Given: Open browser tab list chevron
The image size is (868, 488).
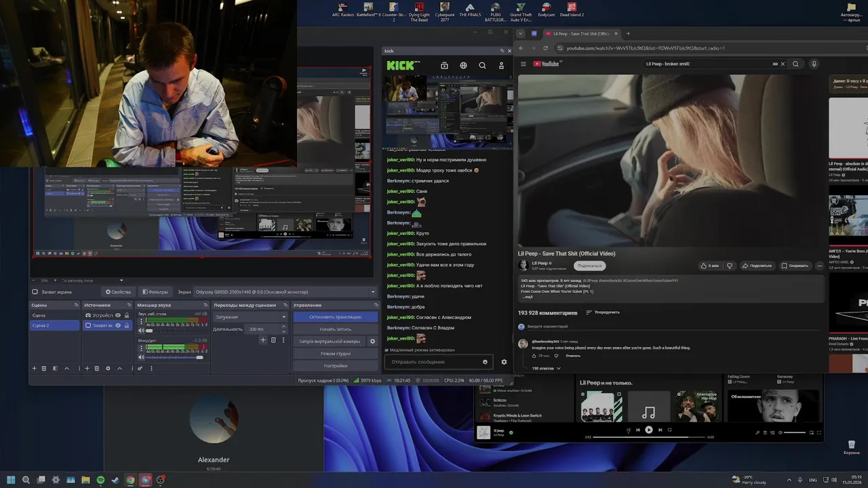Looking at the screenshot, I should (520, 34).
